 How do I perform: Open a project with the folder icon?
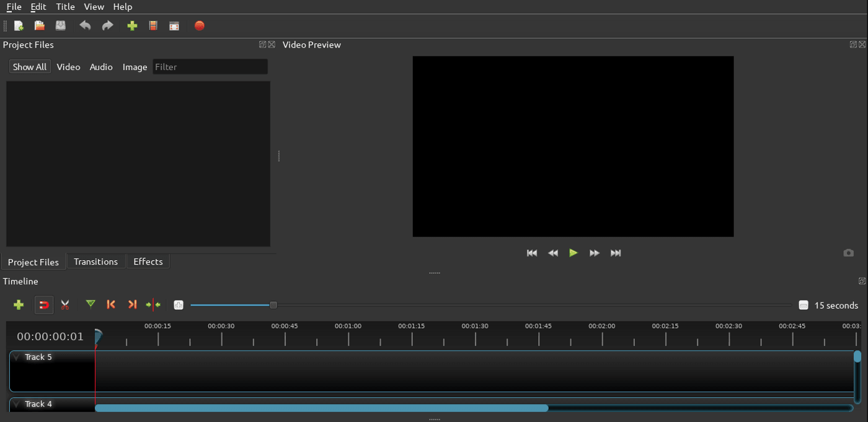pyautogui.click(x=40, y=26)
